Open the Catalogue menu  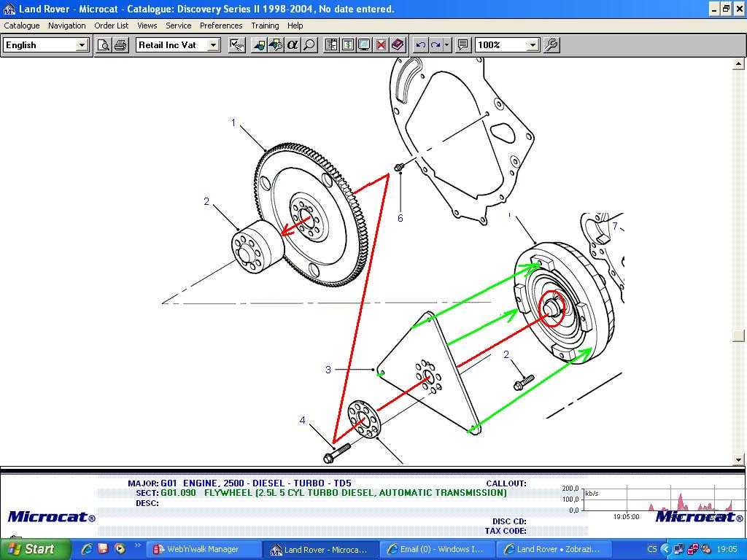coord(22,26)
